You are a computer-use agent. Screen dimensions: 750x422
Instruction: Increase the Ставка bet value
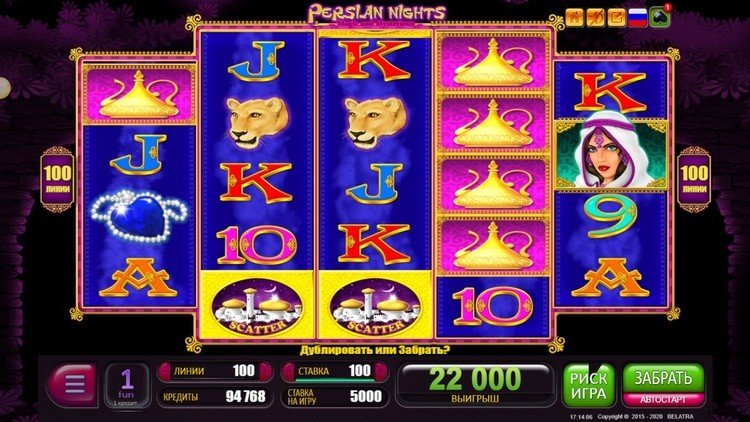380,371
